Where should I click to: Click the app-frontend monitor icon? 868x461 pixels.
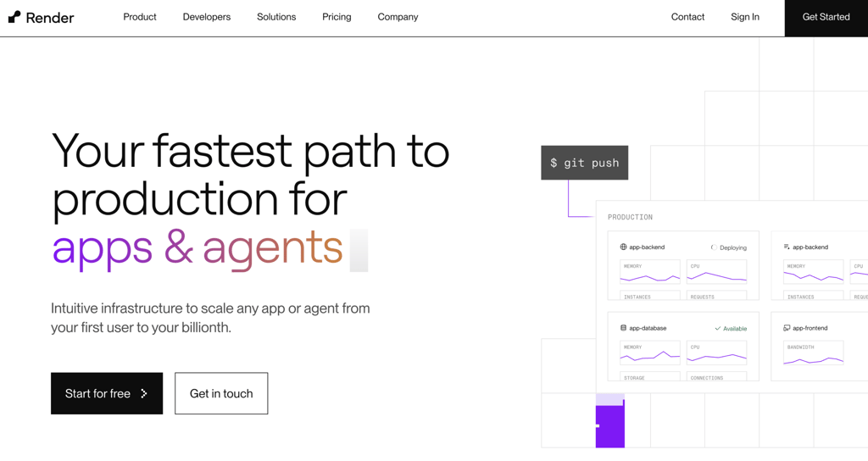coord(787,328)
